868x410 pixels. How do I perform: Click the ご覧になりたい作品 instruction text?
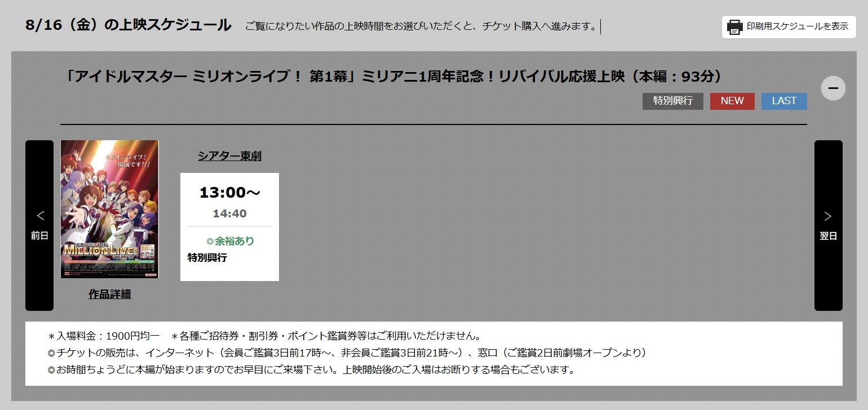pyautogui.click(x=421, y=26)
